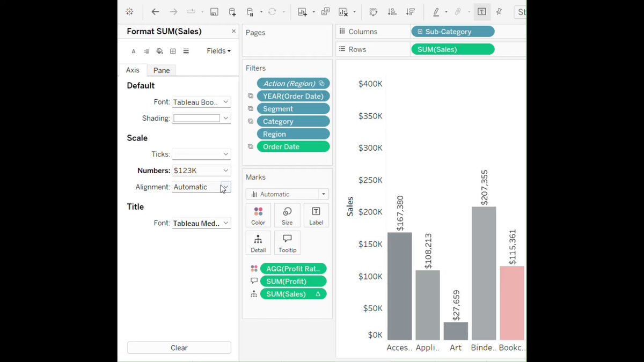Screen dimensions: 644x362
Task: Open the Numbers $123K dropdown
Action: click(x=201, y=171)
